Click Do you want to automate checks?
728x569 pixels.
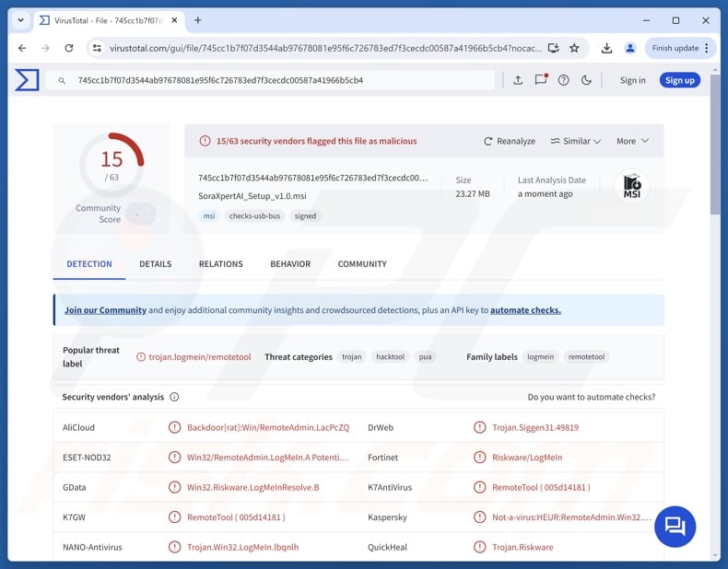[x=592, y=397]
